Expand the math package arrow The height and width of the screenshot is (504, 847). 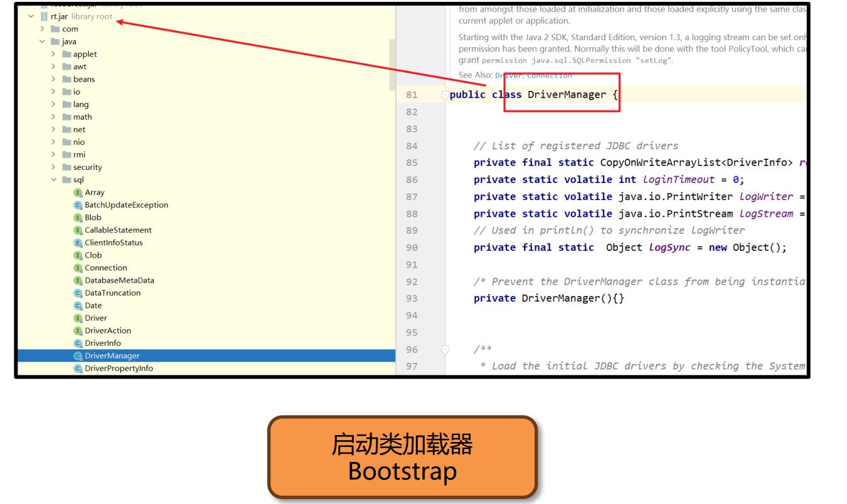point(54,117)
